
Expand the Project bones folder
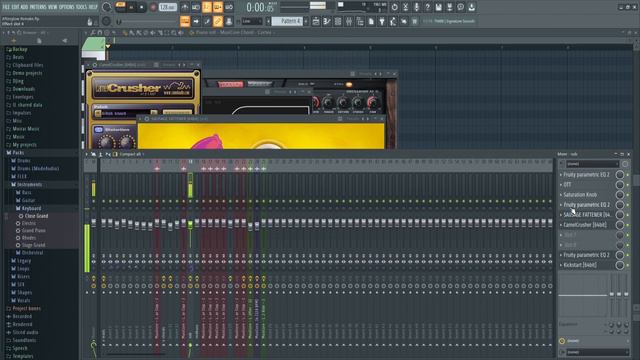(x=26, y=309)
